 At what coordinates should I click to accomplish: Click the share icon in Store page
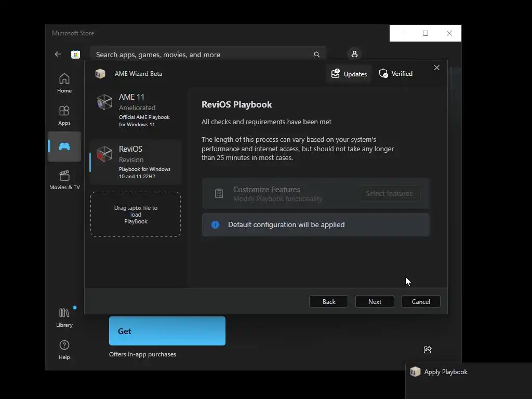428,350
